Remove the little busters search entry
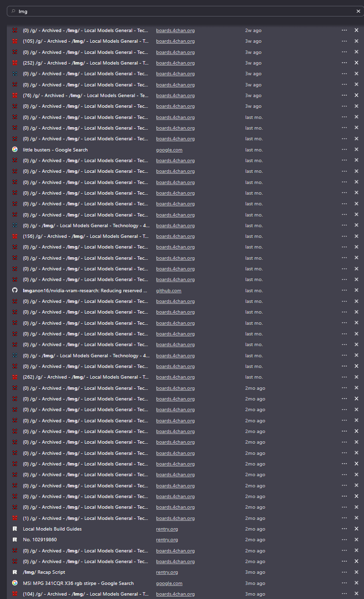 (x=356, y=150)
